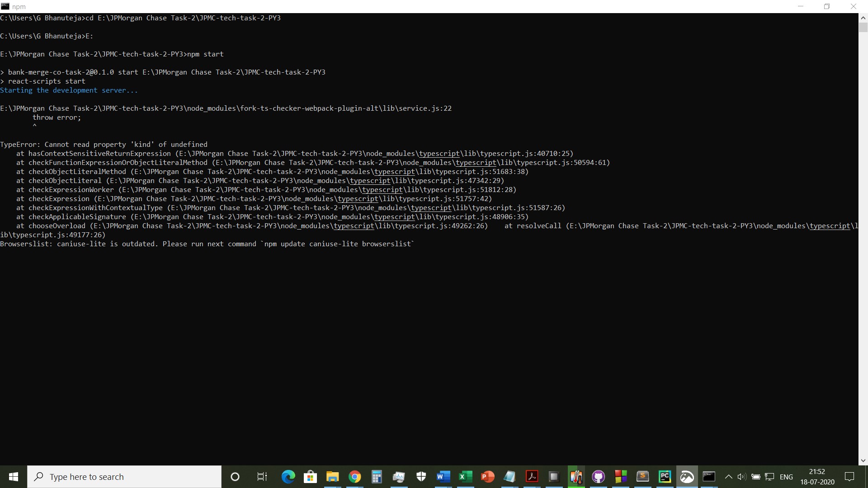The width and height of the screenshot is (868, 488).
Task: Launch the Windows Calculator
Action: (x=376, y=477)
